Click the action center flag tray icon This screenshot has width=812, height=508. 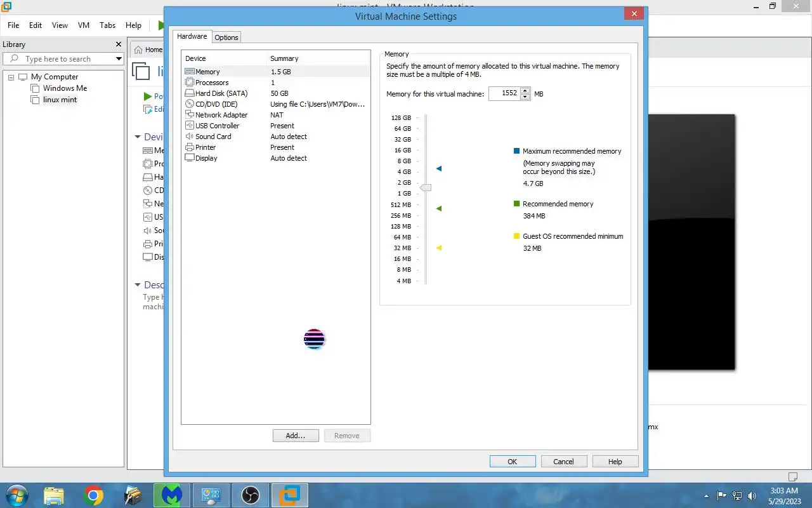click(722, 495)
